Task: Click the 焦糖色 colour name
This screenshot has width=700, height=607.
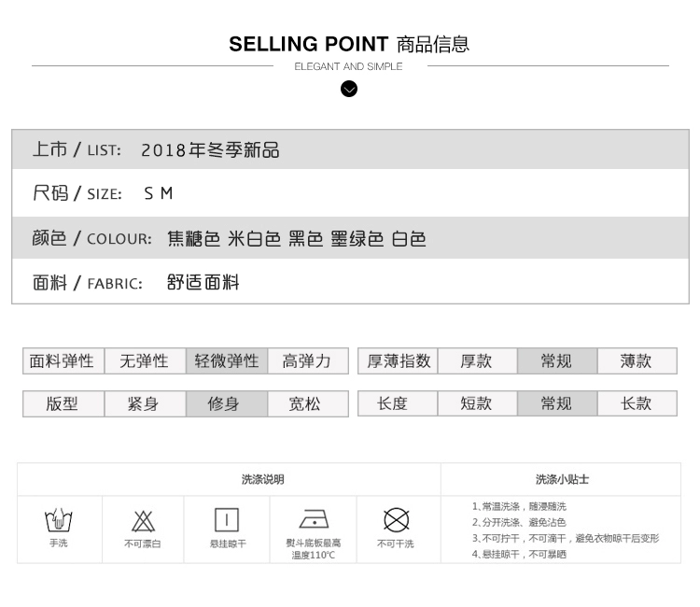Action: [193, 238]
